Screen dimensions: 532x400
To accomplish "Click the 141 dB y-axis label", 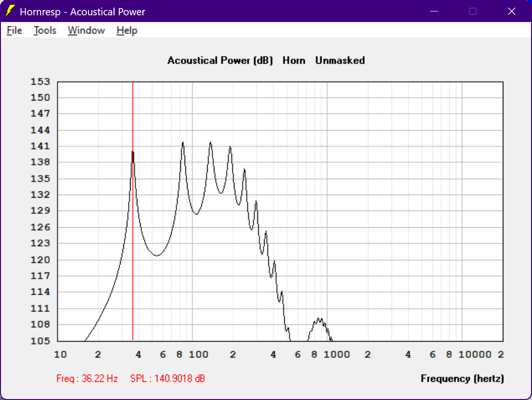I will click(x=40, y=146).
